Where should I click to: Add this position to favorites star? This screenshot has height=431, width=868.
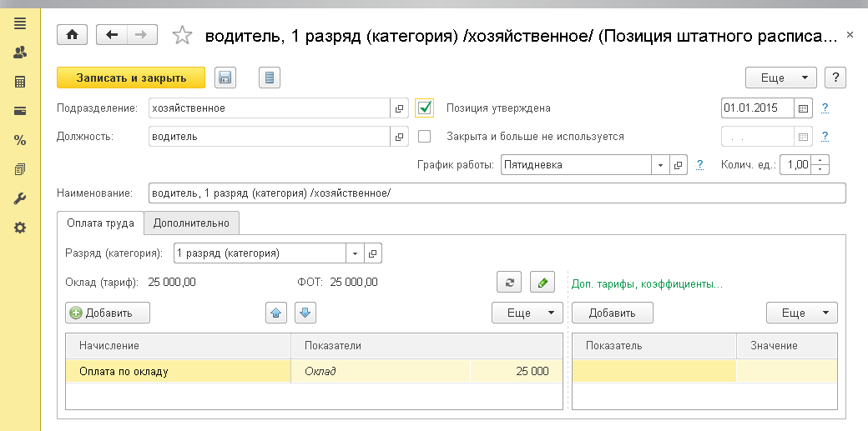(181, 35)
